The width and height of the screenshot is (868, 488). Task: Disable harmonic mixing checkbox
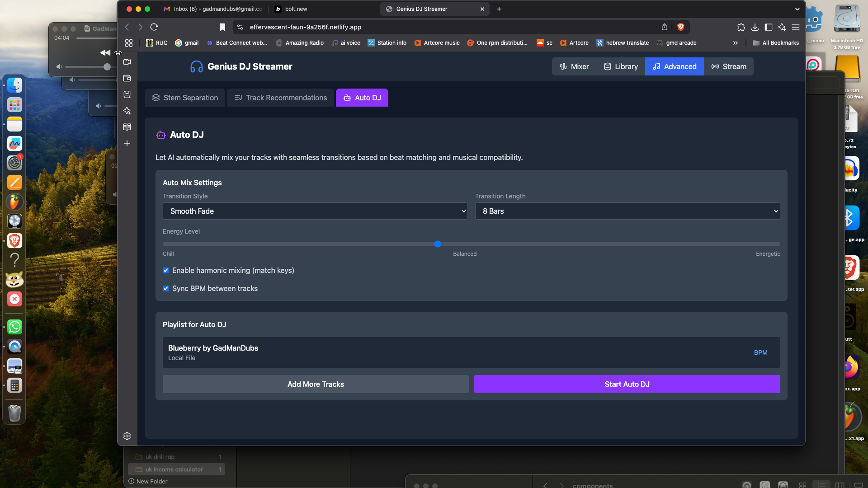point(166,270)
